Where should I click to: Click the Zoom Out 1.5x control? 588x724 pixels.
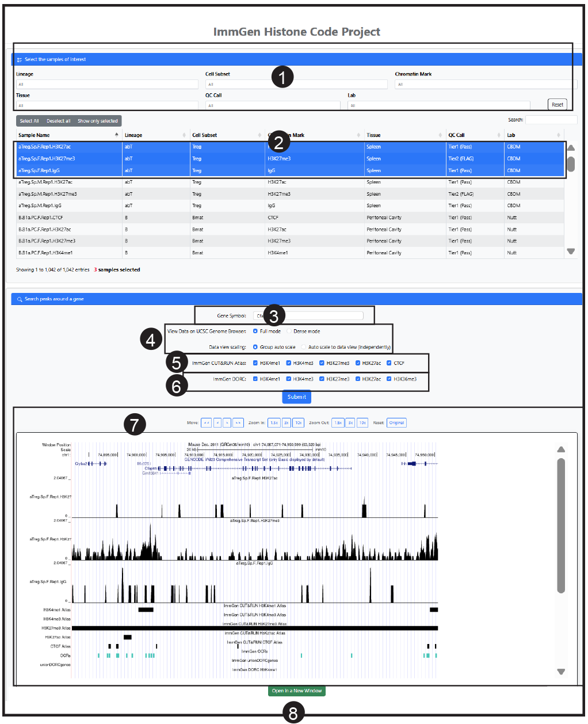338,422
